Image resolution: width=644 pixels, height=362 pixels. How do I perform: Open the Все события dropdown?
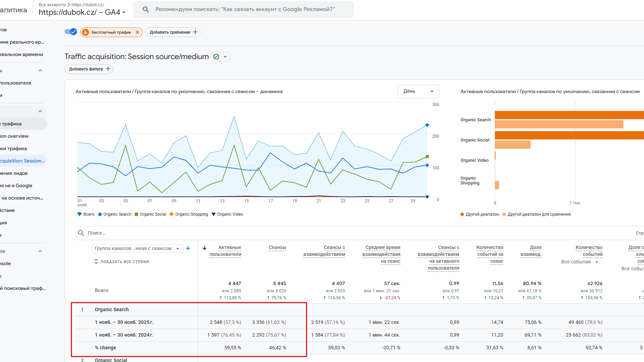(579, 262)
